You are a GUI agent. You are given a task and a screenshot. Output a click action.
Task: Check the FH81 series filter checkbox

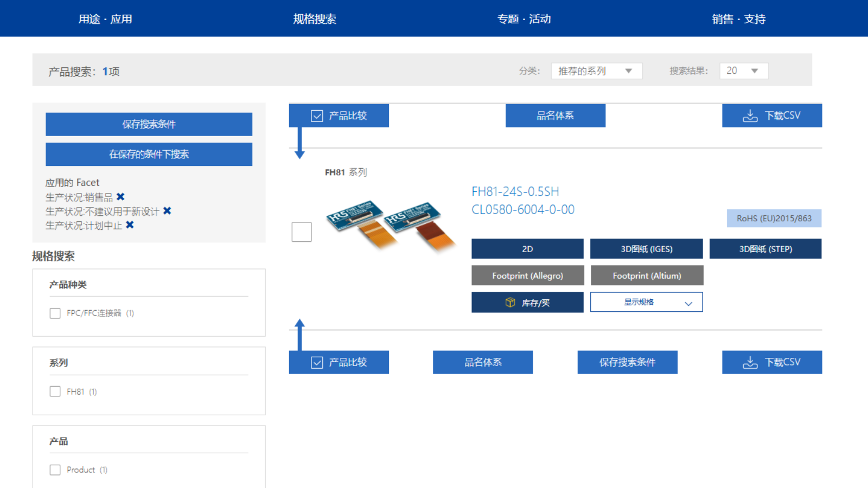[55, 391]
